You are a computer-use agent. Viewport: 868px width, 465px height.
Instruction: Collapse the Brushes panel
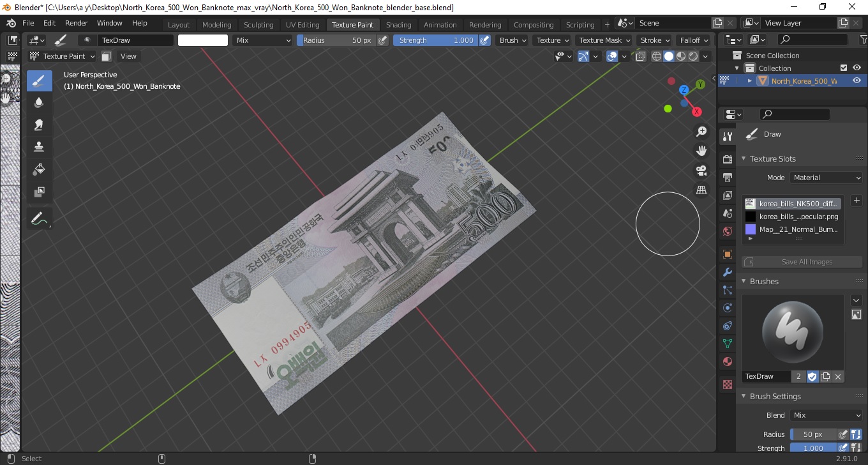click(x=744, y=281)
